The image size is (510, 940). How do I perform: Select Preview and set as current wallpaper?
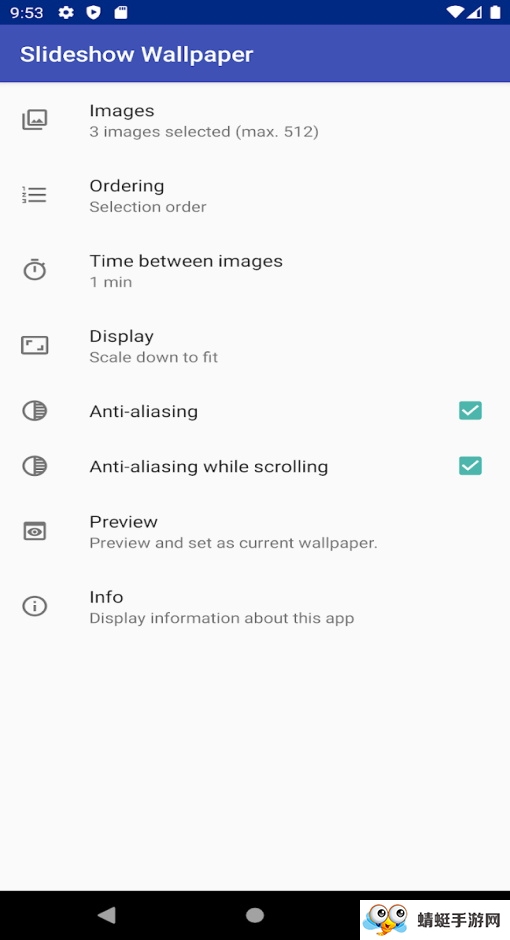pyautogui.click(x=255, y=532)
